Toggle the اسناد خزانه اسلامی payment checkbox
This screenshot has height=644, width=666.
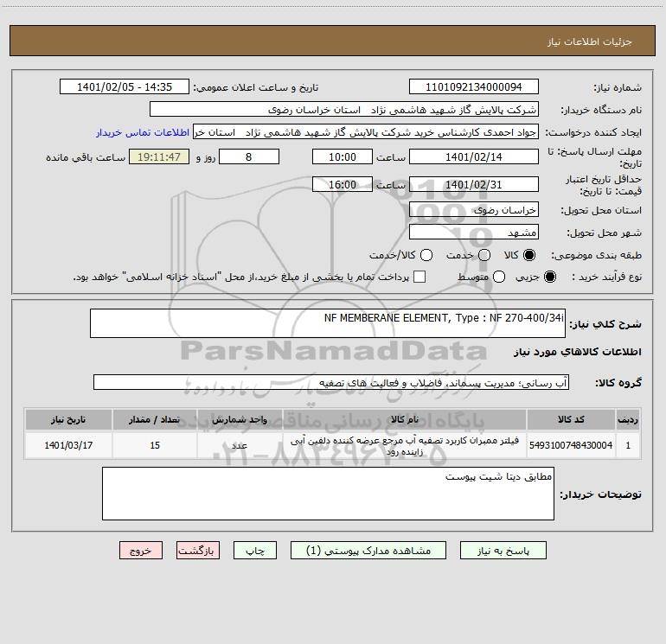click(x=419, y=277)
